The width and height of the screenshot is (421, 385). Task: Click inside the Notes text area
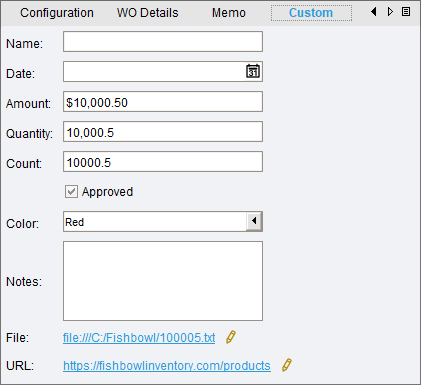click(163, 281)
